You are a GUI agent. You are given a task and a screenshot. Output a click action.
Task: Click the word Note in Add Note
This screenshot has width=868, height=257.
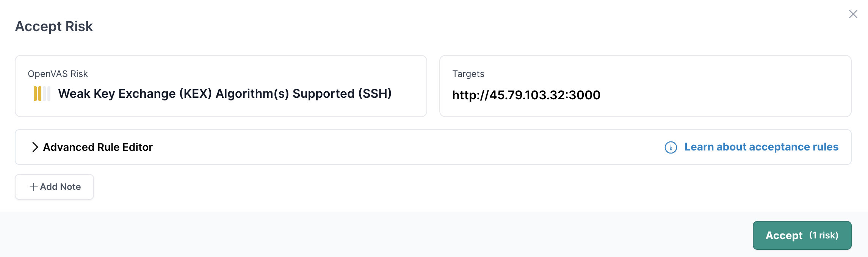70,187
